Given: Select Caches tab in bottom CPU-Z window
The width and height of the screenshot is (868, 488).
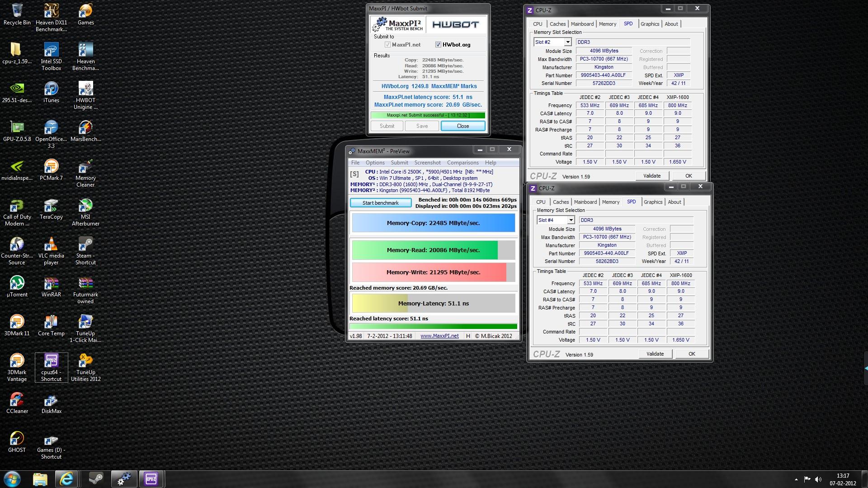Looking at the screenshot, I should pyautogui.click(x=561, y=202).
